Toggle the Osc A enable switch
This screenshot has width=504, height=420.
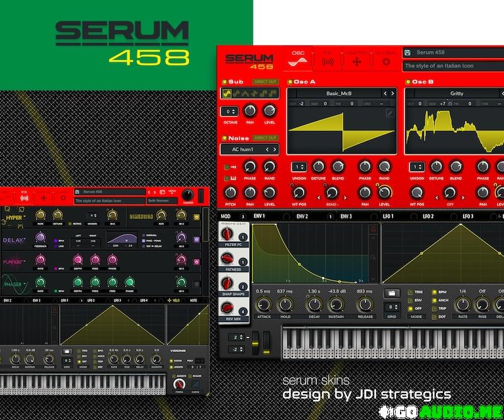click(290, 82)
